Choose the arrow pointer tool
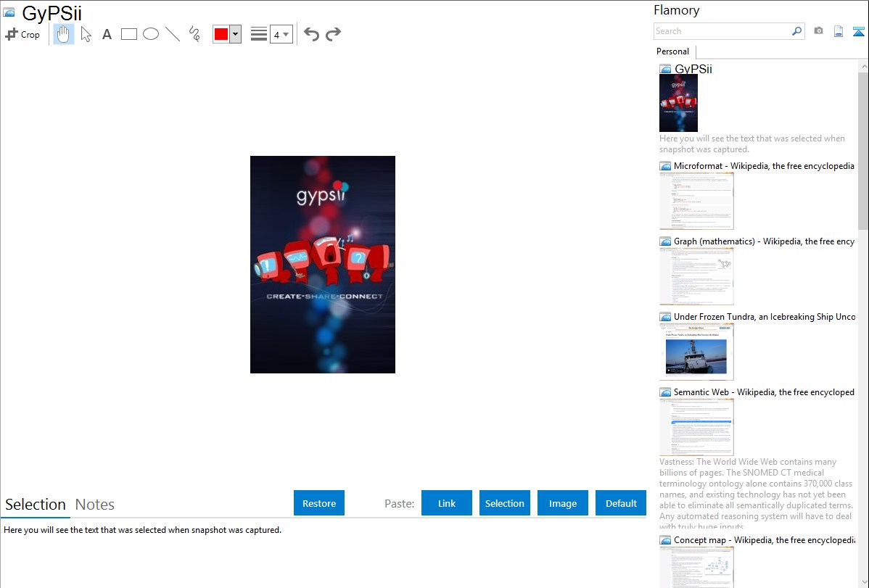 [x=86, y=34]
